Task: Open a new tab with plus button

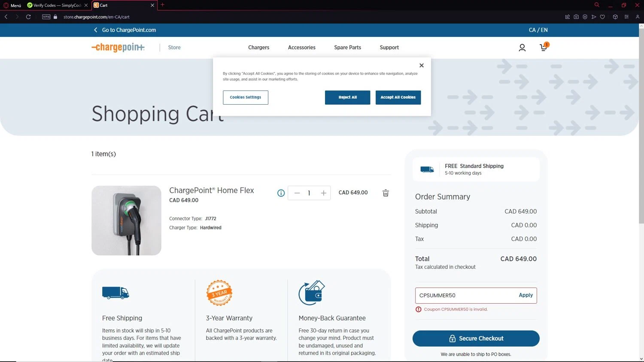Action: [162, 5]
